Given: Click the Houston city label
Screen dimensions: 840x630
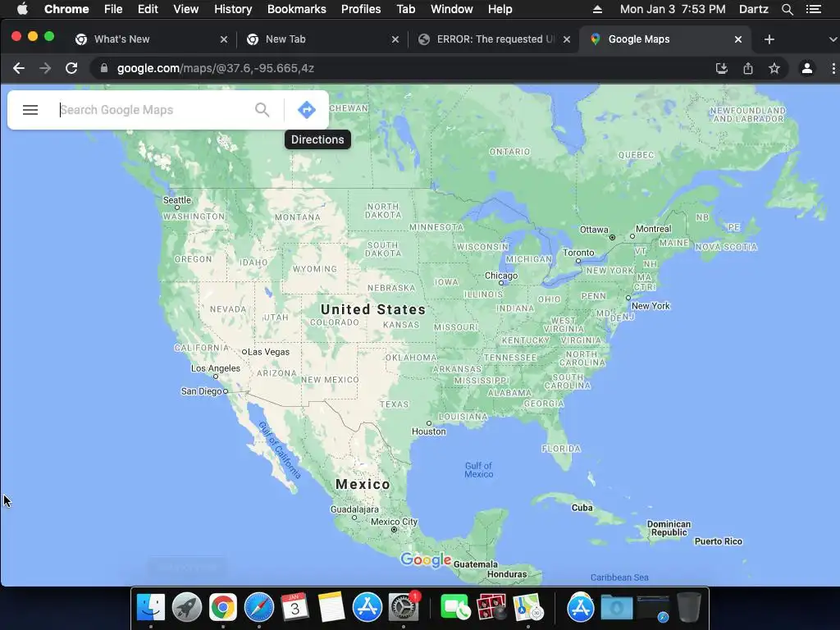Looking at the screenshot, I should click(x=428, y=431).
